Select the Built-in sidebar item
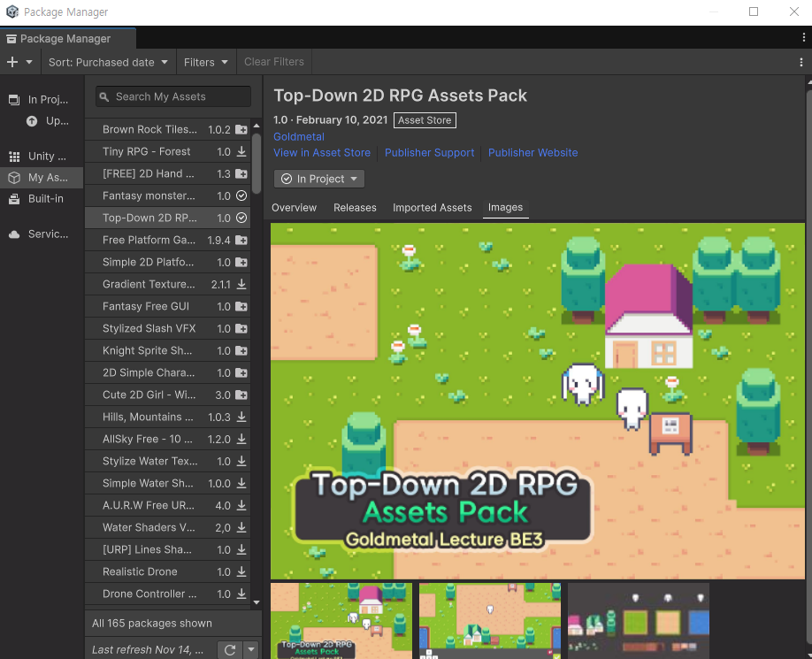Screen dimensions: 812x659 42,198
